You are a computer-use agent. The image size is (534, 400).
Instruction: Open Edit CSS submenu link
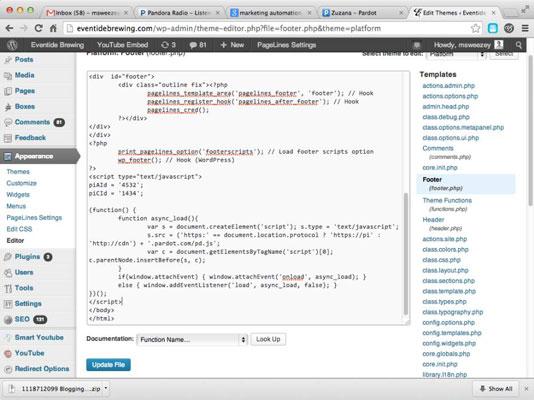tap(19, 229)
